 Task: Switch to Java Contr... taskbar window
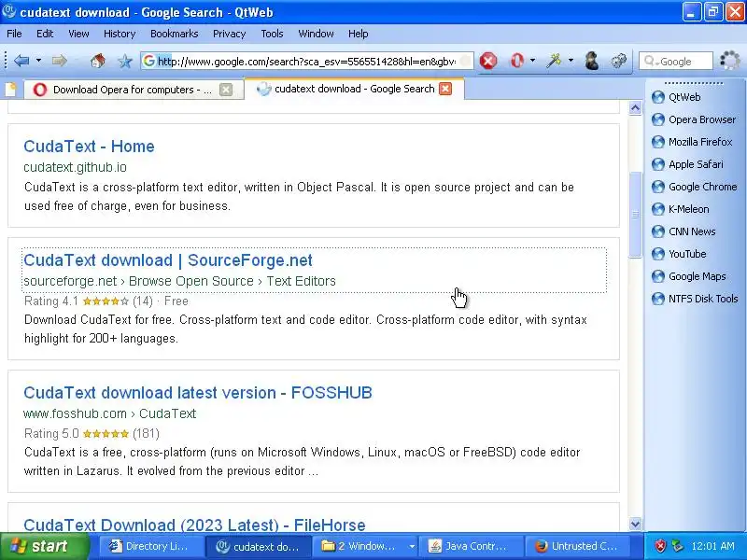pos(472,546)
